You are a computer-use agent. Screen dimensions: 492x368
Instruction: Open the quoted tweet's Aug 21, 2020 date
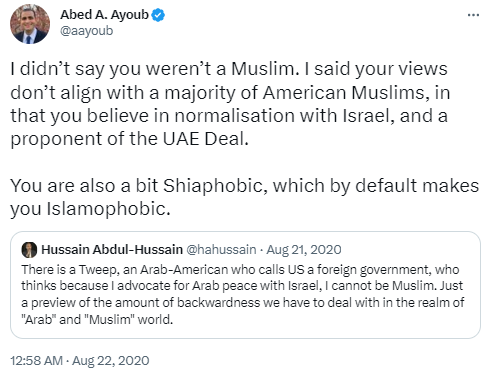[x=304, y=249]
